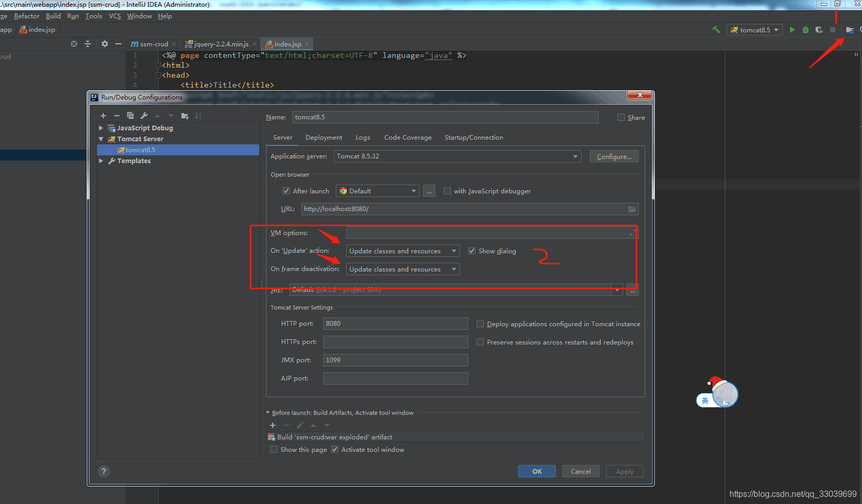Move before-launch task down arrow
The image size is (862, 504).
327,425
